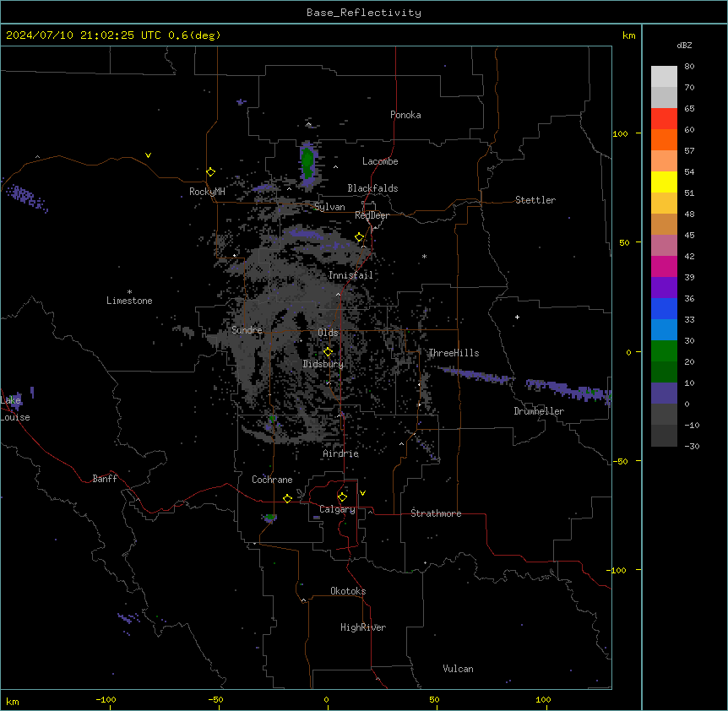The height and width of the screenshot is (711, 728).
Task: Click the Base_Reflectivity title text
Action: click(x=364, y=13)
